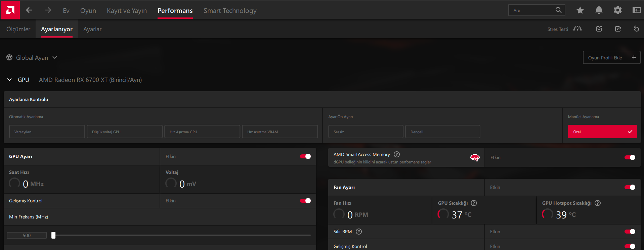Click the Min Frekans 500 value field
Viewport: 644px width, 250px height.
click(27, 235)
